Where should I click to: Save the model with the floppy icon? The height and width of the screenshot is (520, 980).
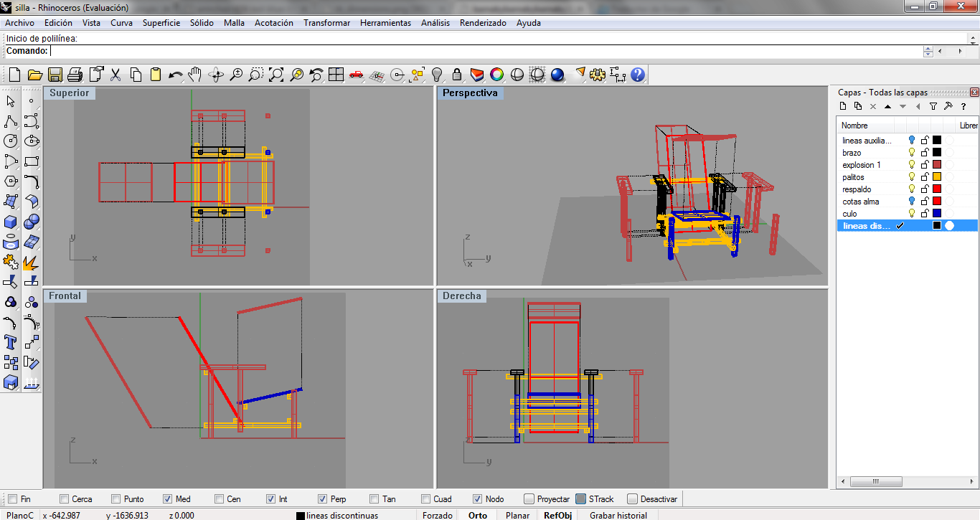pos(55,75)
